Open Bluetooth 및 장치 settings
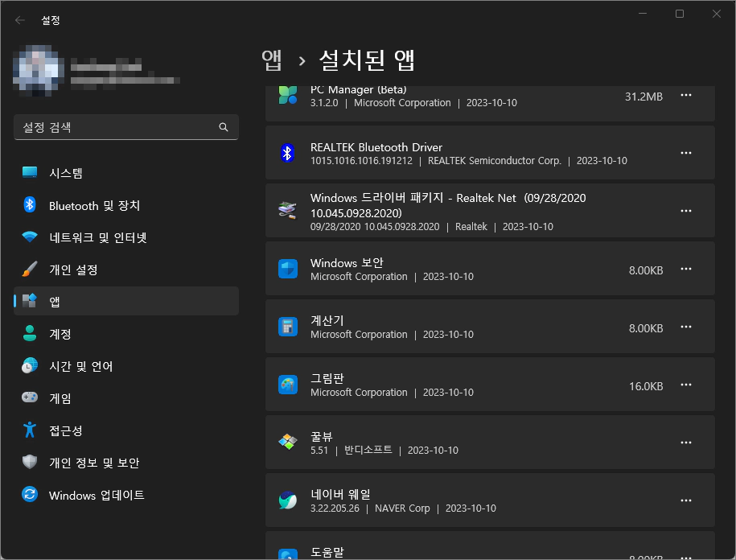Screen dimensions: 736x560 point(125,205)
